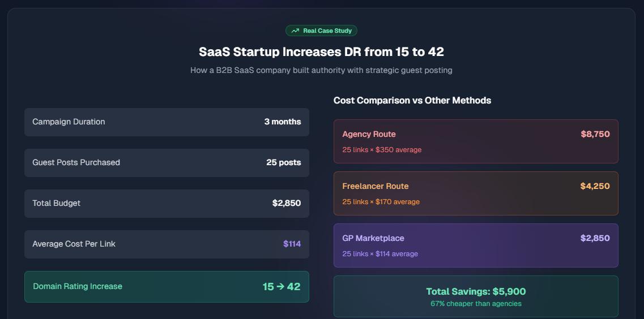Select the Guest Posts Purchased row
644x319 pixels.
coord(167,163)
